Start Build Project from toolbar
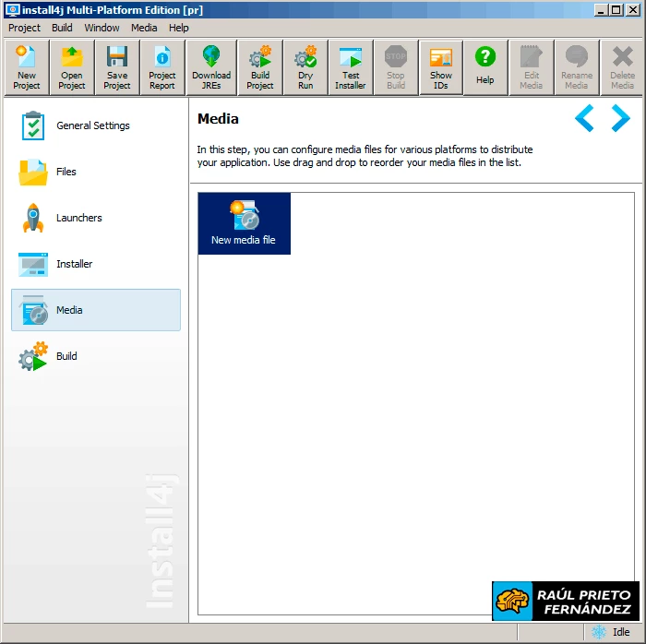The width and height of the screenshot is (646, 644). 260,67
